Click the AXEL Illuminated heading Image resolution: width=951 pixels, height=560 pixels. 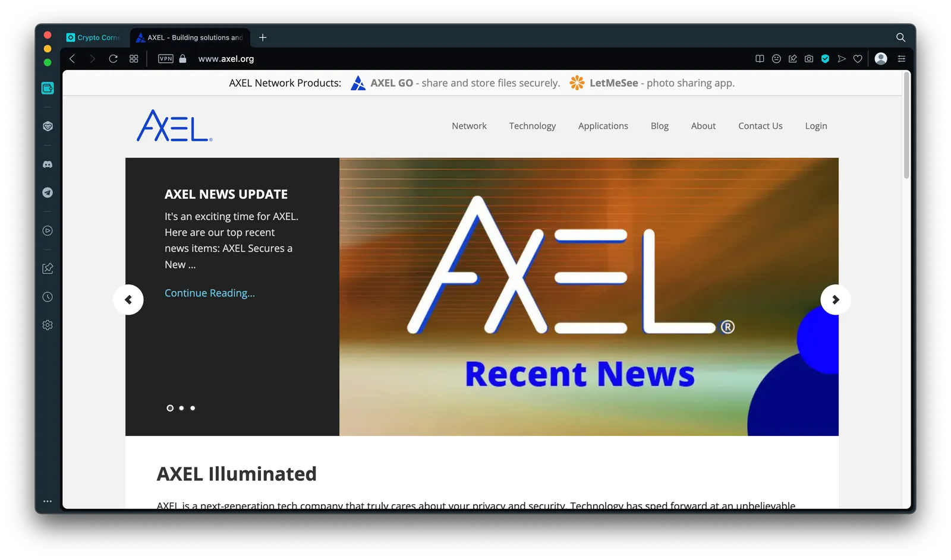tap(237, 474)
